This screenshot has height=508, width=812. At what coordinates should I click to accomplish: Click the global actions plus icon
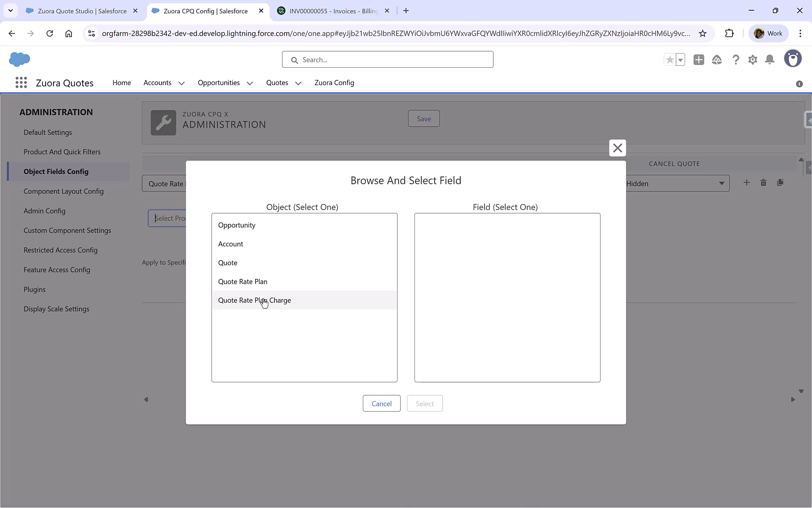click(699, 59)
